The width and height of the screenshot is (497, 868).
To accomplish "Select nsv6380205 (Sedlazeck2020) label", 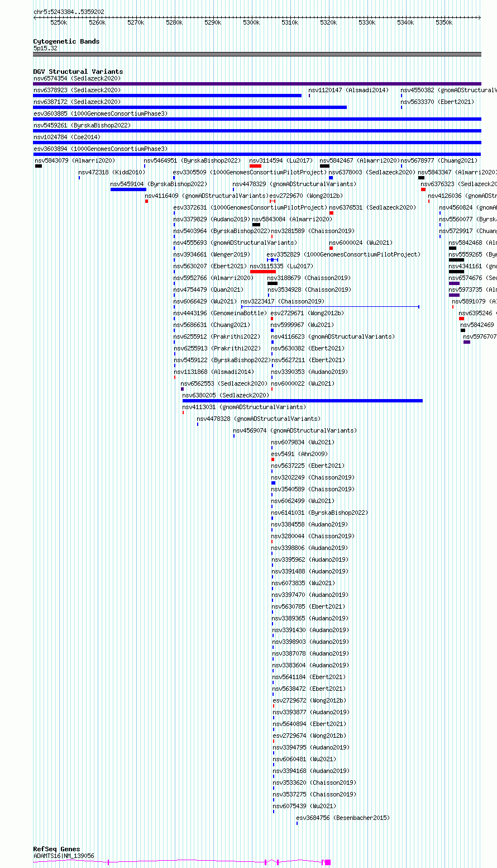I will [x=226, y=395].
